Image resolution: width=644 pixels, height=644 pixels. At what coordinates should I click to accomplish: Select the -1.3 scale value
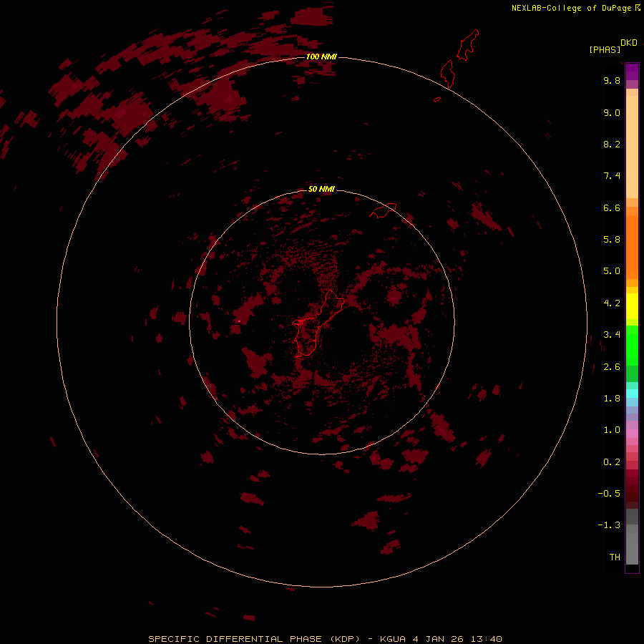[x=609, y=525]
